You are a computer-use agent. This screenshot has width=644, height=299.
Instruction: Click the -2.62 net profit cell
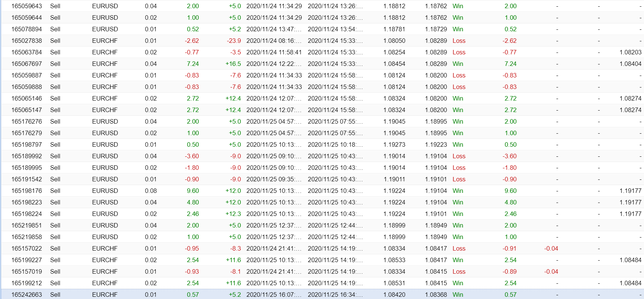510,41
